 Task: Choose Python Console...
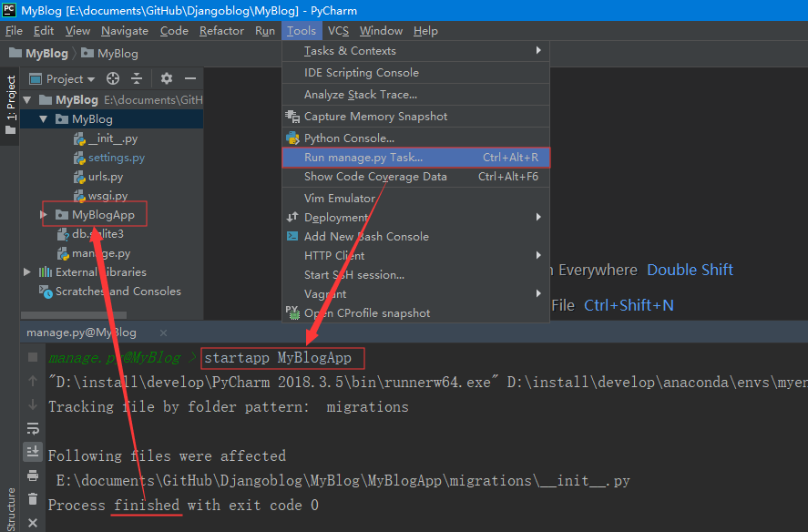tap(416, 138)
